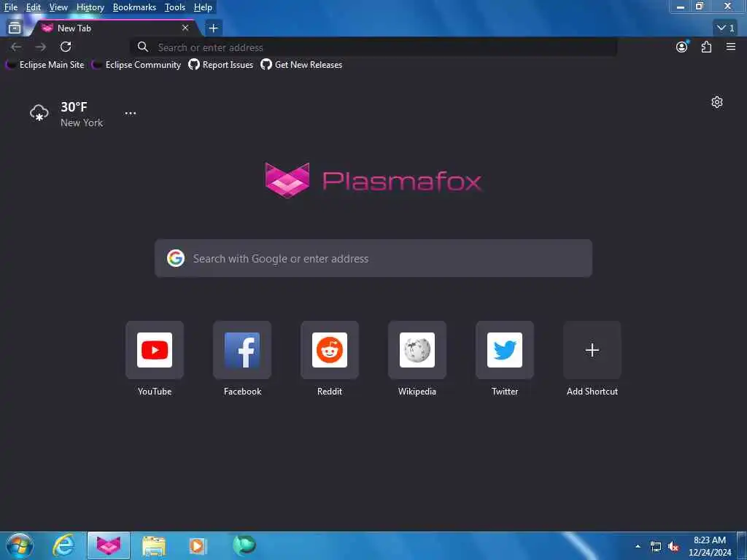The image size is (747, 560).
Task: Open the History menu
Action: (90, 7)
